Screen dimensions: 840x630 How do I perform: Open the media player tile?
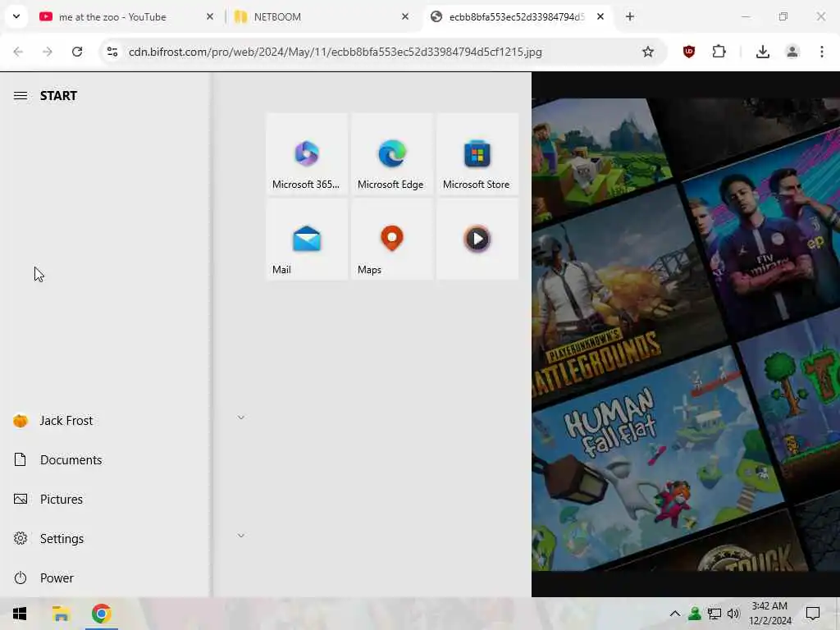click(477, 239)
